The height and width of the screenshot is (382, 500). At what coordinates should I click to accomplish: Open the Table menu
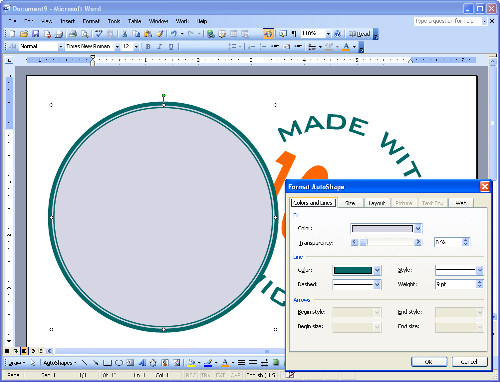[x=134, y=21]
